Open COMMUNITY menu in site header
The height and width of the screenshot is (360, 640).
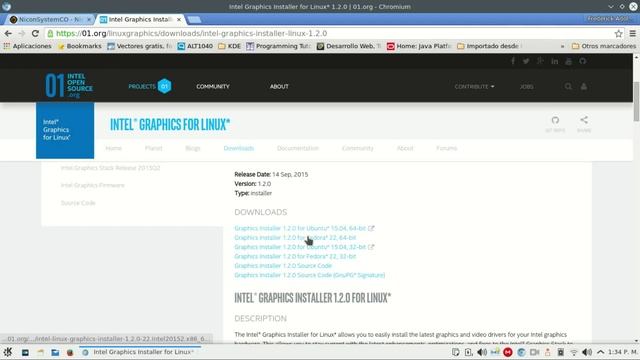pos(213,87)
